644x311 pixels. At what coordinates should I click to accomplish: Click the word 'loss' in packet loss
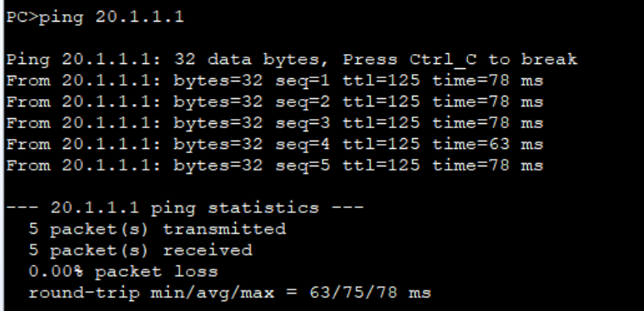click(196, 272)
